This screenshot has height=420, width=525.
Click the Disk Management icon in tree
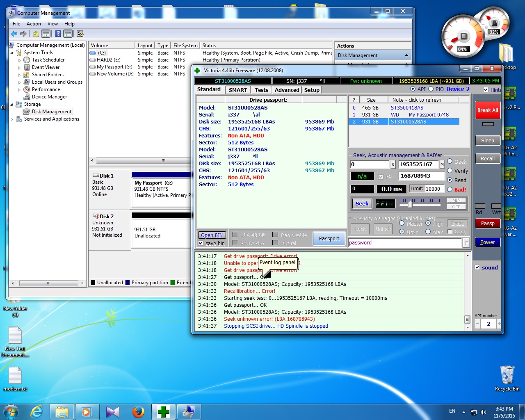point(27,112)
